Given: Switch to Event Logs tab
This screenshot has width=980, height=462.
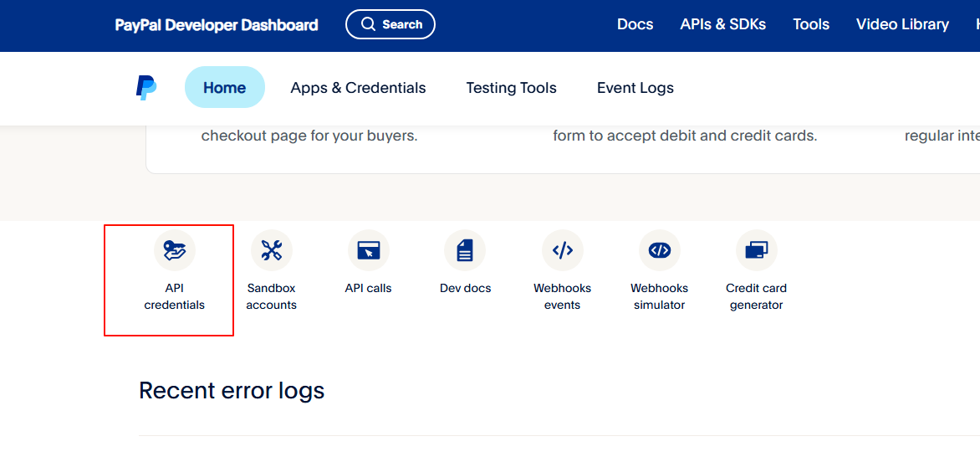Looking at the screenshot, I should pyautogui.click(x=635, y=88).
